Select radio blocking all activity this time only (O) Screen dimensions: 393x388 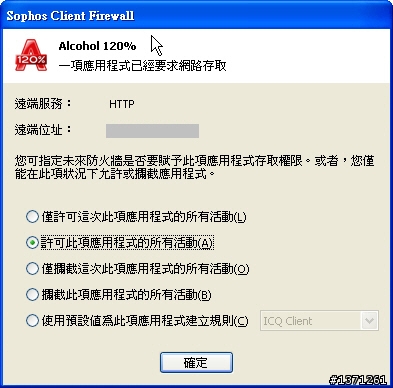pyautogui.click(x=32, y=269)
